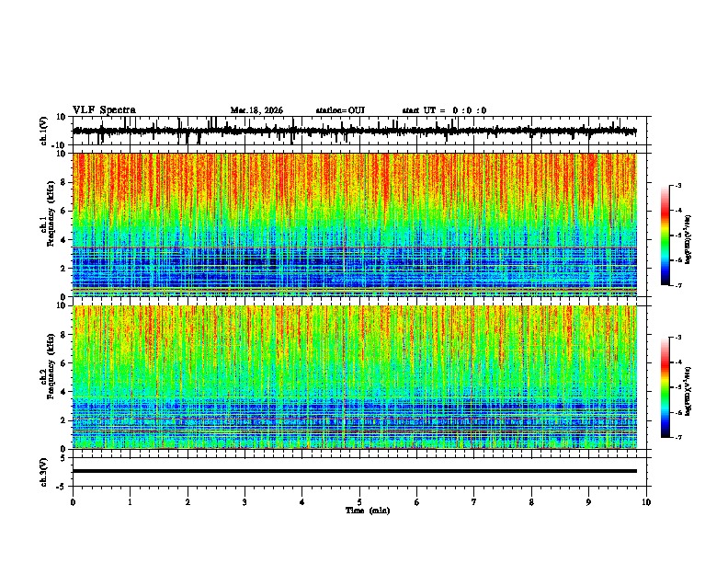Click the ch.1 voltage waveform trace
This screenshot has height=563, width=728.
[354, 131]
